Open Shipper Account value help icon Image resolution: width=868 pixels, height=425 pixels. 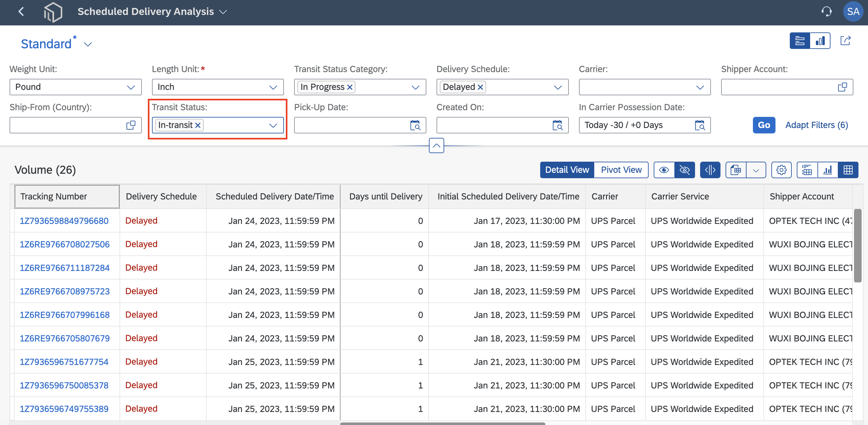pos(842,87)
